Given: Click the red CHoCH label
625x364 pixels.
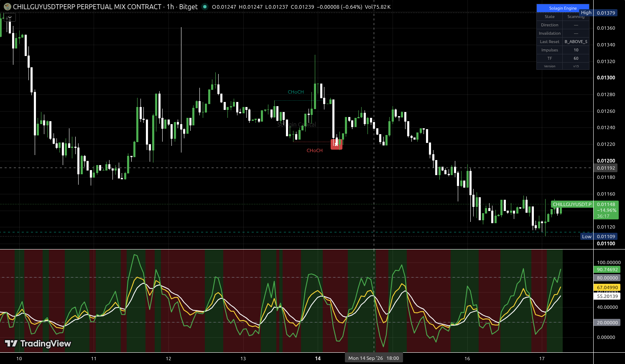Looking at the screenshot, I should [315, 150].
